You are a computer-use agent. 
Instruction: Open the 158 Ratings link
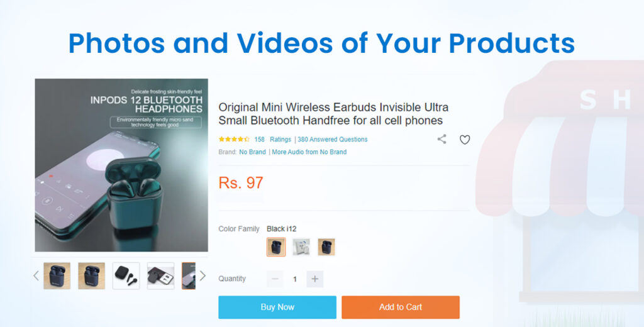click(273, 139)
